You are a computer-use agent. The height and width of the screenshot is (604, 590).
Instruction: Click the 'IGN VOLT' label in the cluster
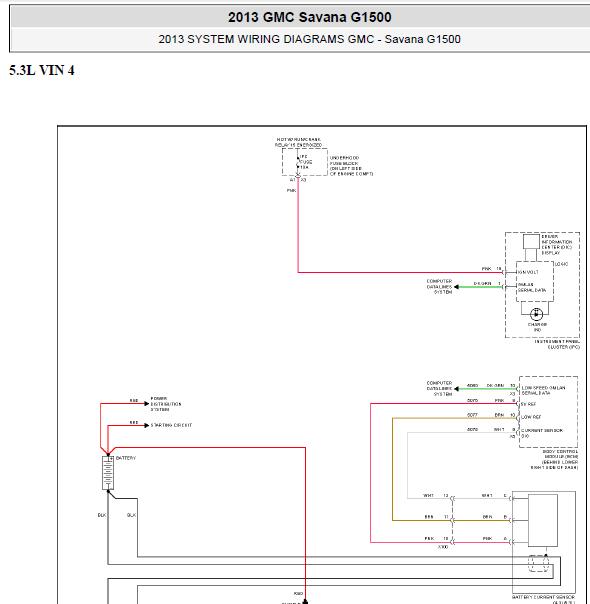point(528,272)
